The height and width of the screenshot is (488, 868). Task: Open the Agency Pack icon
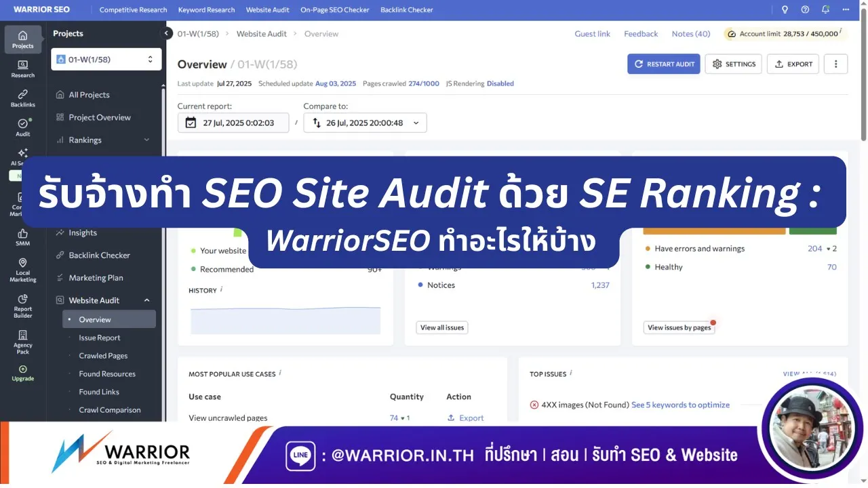click(22, 342)
